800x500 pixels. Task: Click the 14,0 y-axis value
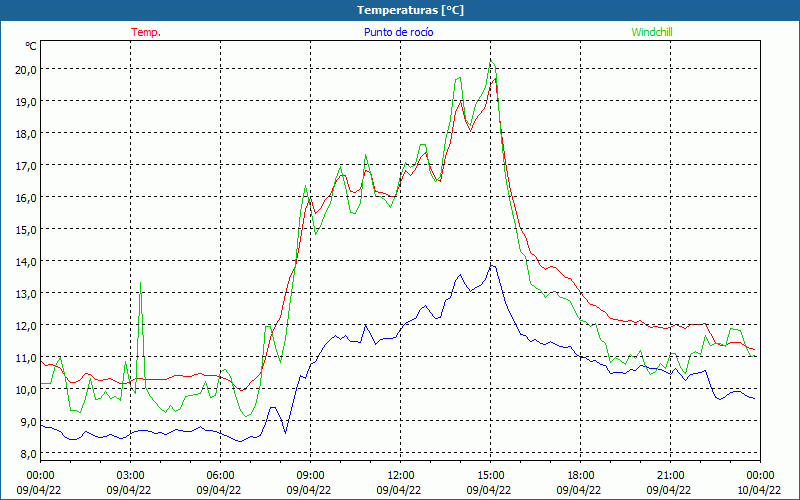pyautogui.click(x=26, y=262)
